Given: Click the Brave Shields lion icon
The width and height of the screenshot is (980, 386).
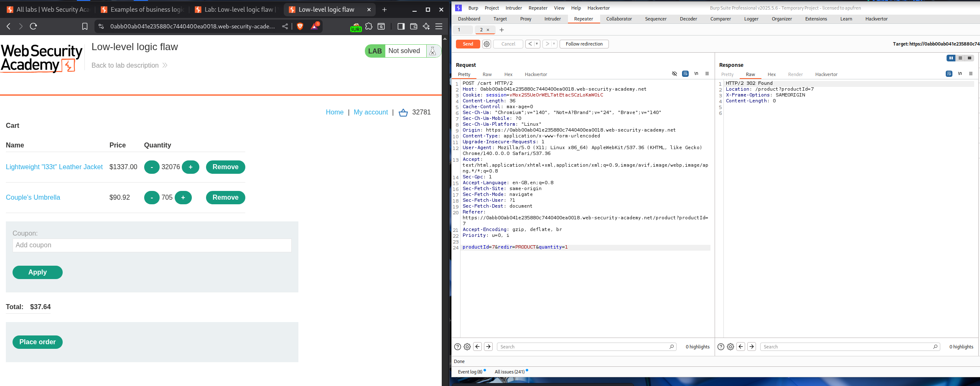Looking at the screenshot, I should [x=300, y=26].
